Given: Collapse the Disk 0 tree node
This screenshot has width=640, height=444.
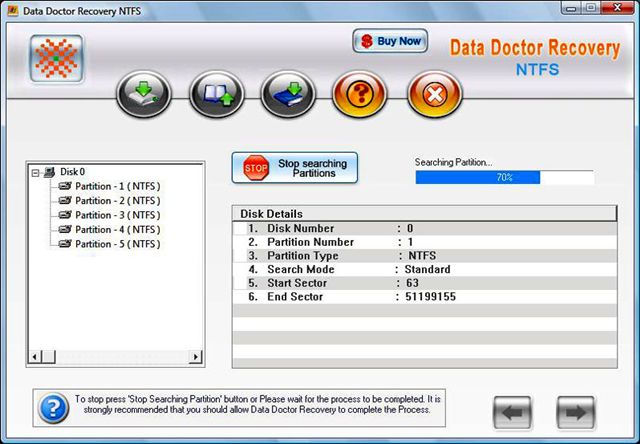Looking at the screenshot, I should (36, 173).
